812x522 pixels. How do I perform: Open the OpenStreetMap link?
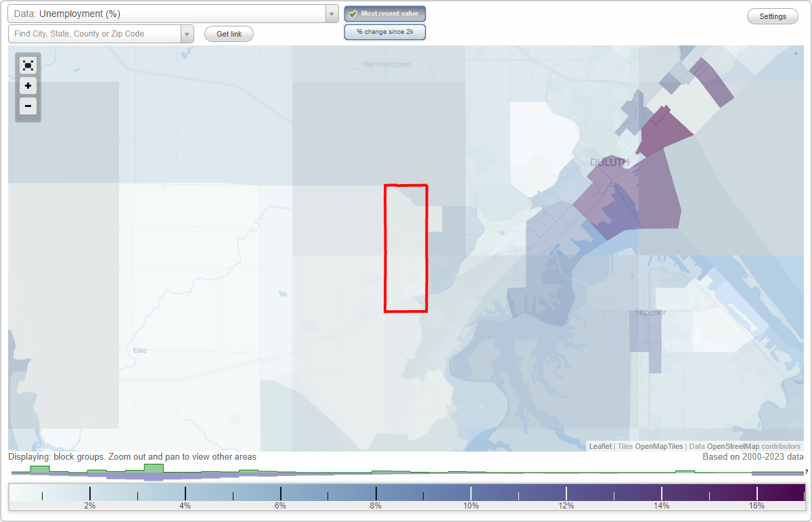pyautogui.click(x=733, y=446)
